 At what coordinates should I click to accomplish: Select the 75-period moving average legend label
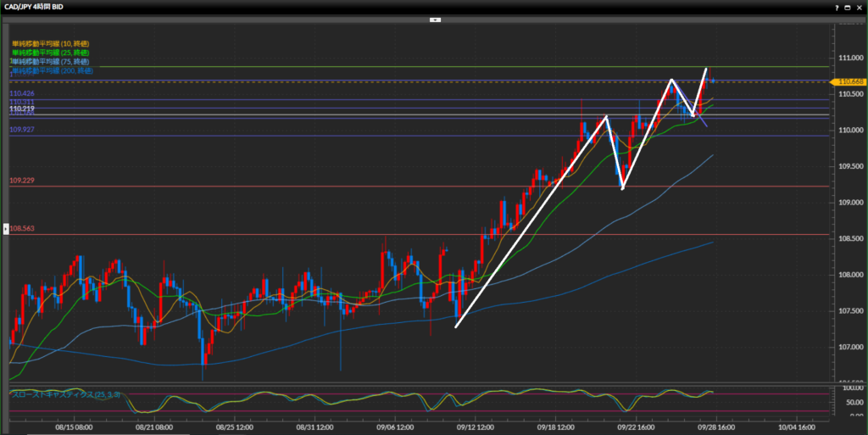click(51, 62)
